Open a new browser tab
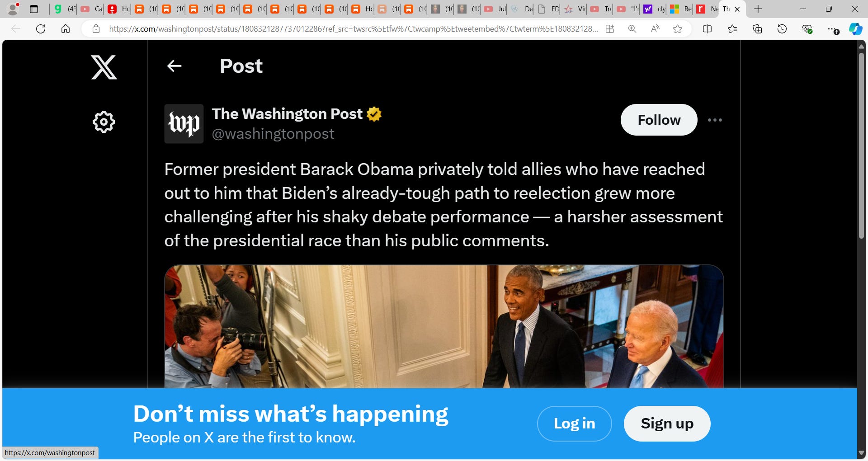Image resolution: width=868 pixels, height=461 pixels. [x=758, y=9]
